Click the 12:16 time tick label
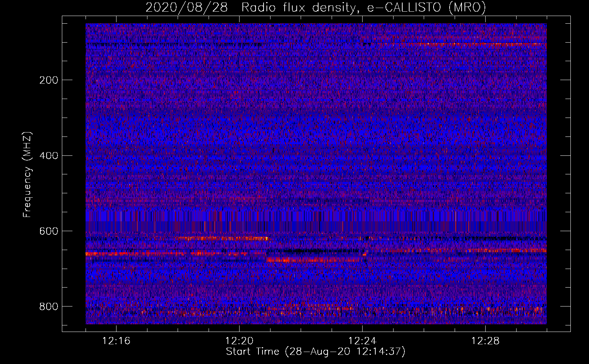This screenshot has height=364, width=589. click(116, 341)
